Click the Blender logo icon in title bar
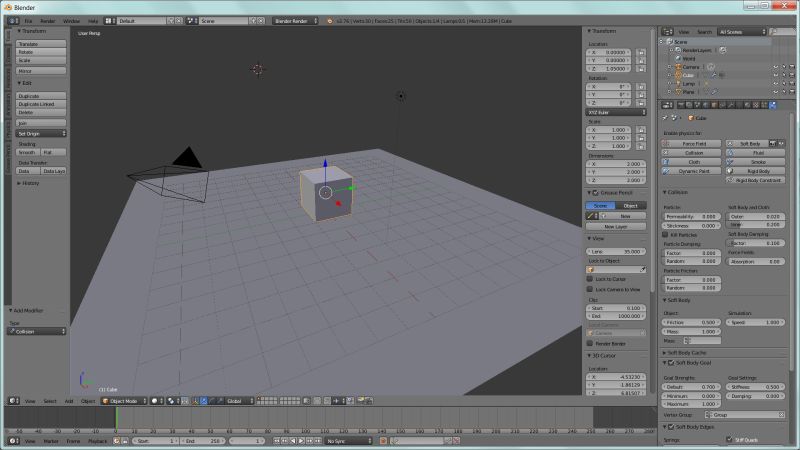 [x=8, y=7]
